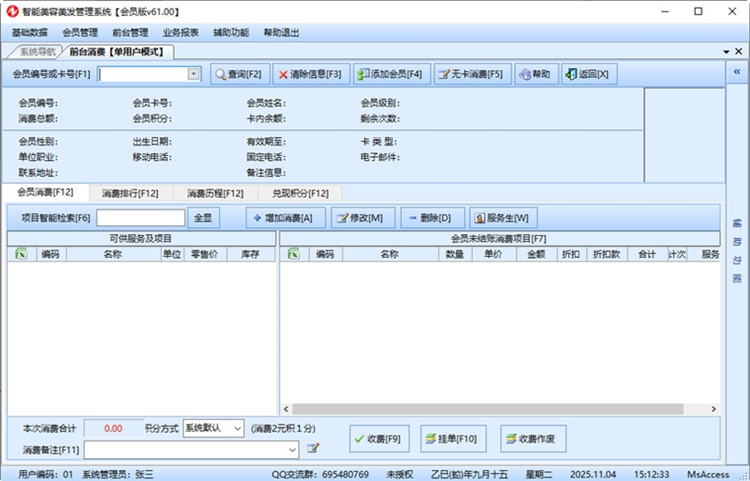Click the 数量 column header
Viewport: 750px width, 481px height.
click(x=454, y=254)
